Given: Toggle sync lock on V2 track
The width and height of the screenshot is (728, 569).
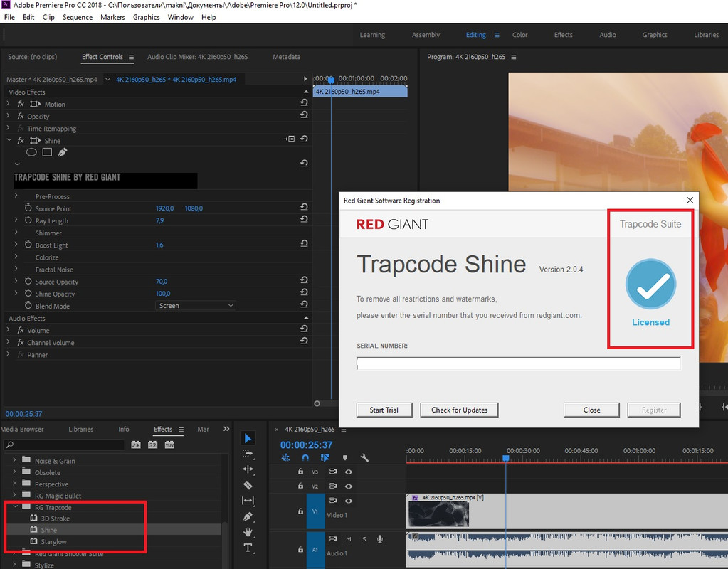Looking at the screenshot, I should point(332,486).
